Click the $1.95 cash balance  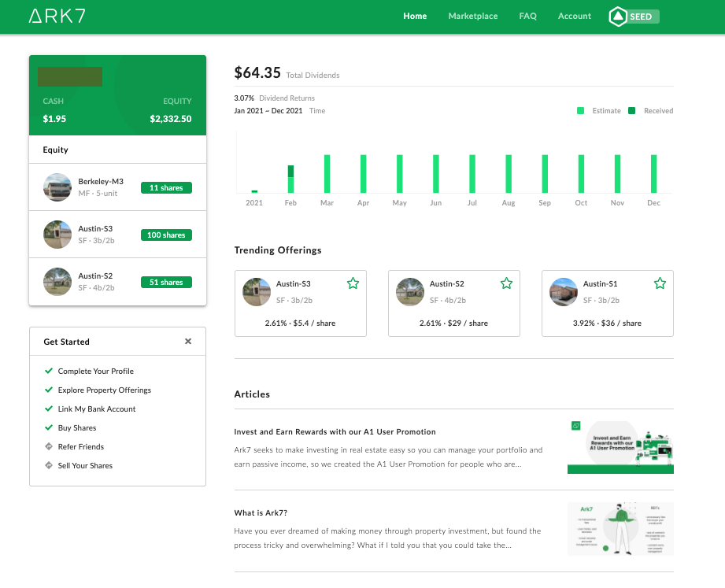tap(54, 119)
